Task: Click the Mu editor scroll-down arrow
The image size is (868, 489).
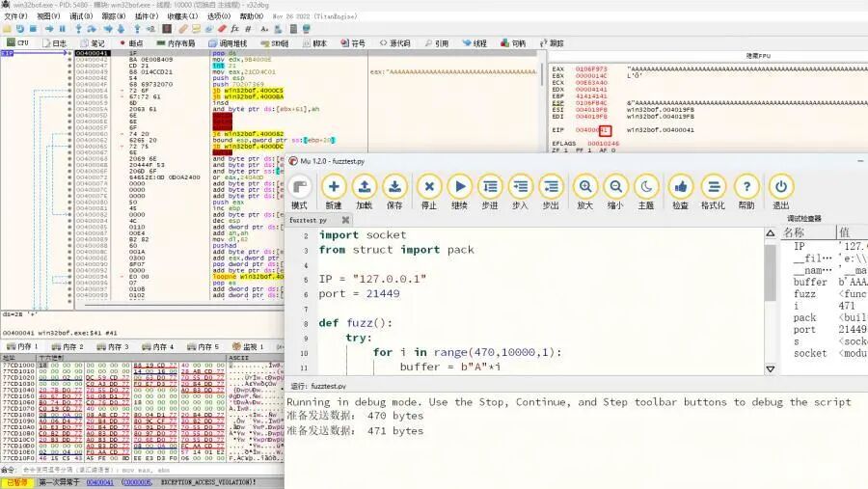Action: tap(770, 368)
